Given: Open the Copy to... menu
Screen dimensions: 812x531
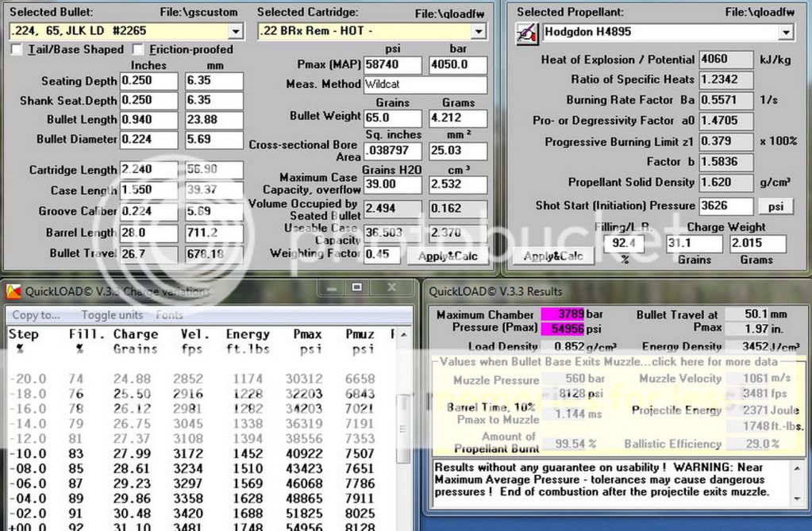Looking at the screenshot, I should tap(36, 315).
